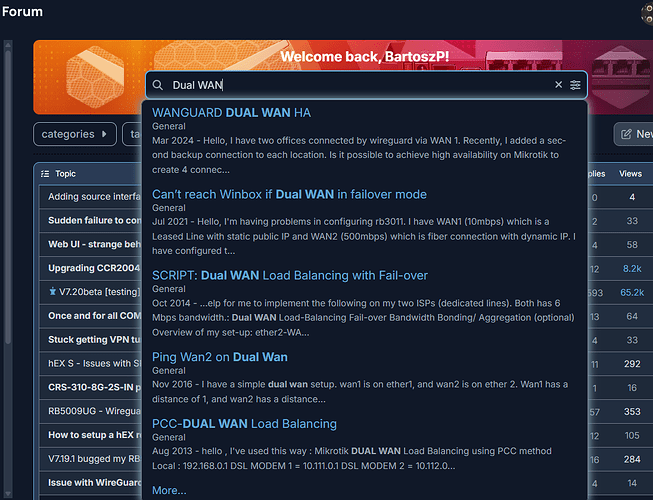Open hEX S - Issues topic
653x500 pixels.
95,363
